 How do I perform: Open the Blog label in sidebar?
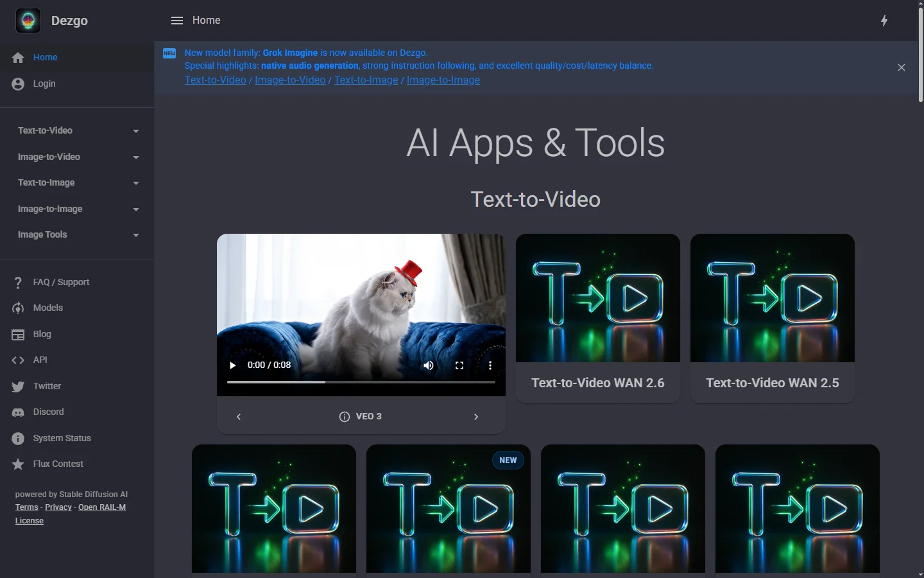click(42, 334)
